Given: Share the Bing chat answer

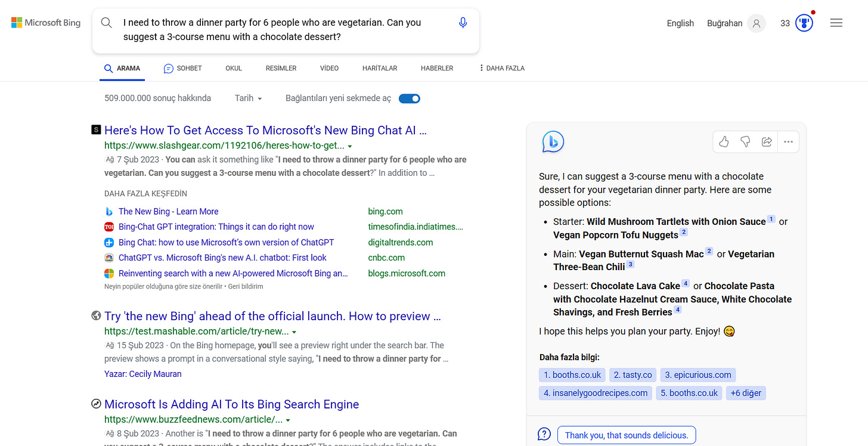Looking at the screenshot, I should click(x=767, y=142).
